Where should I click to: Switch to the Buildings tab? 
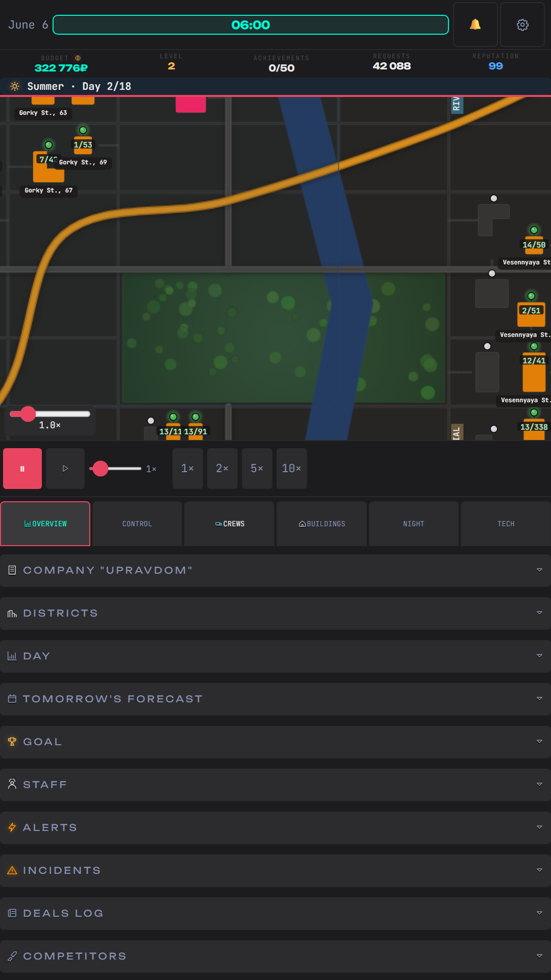tap(321, 524)
